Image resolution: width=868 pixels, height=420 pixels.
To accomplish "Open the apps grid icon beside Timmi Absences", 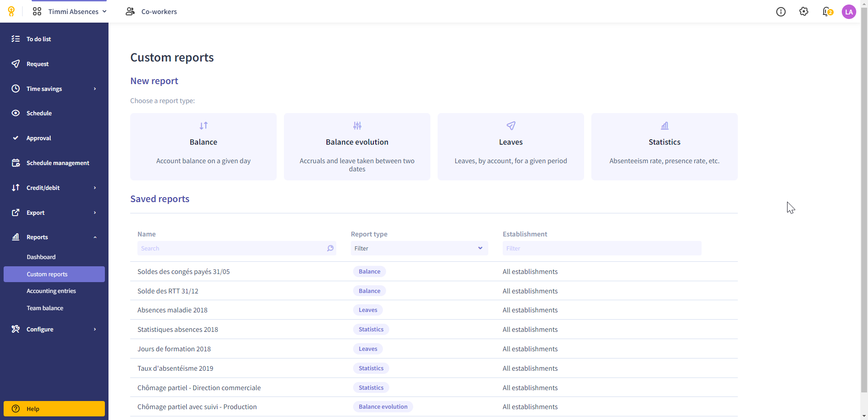I will 37,11.
